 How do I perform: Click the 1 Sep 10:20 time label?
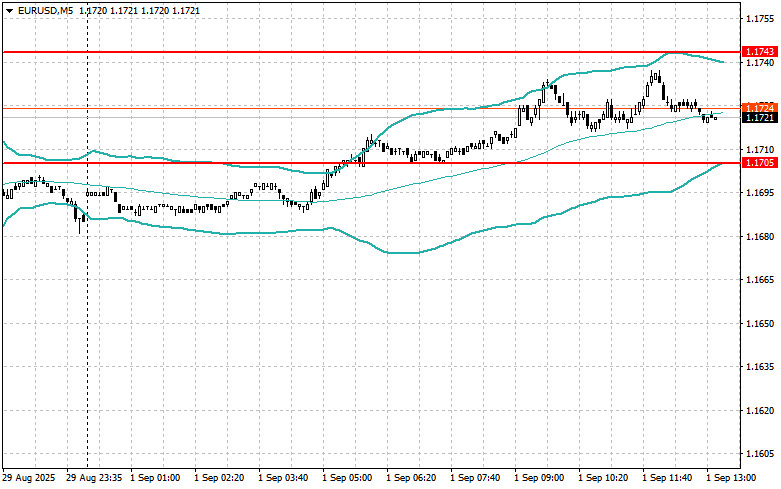(603, 478)
